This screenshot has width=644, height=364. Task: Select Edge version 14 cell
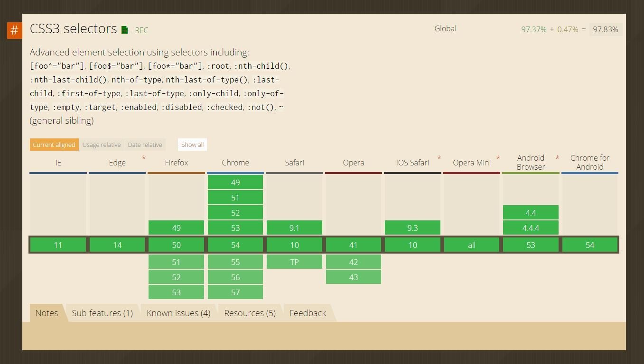[x=117, y=245]
